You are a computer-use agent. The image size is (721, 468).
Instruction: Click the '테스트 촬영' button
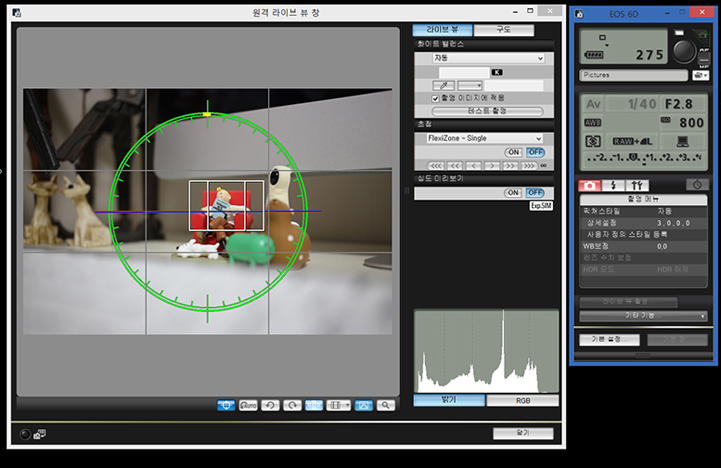[x=487, y=111]
